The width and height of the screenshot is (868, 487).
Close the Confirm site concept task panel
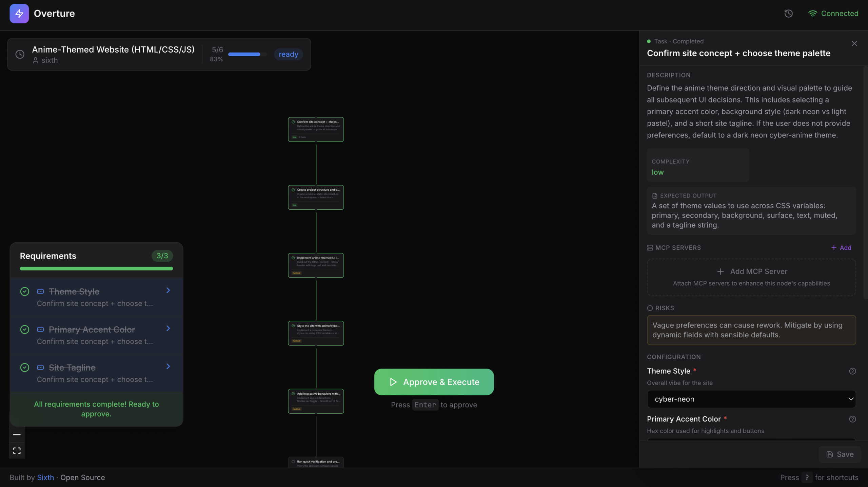[854, 43]
